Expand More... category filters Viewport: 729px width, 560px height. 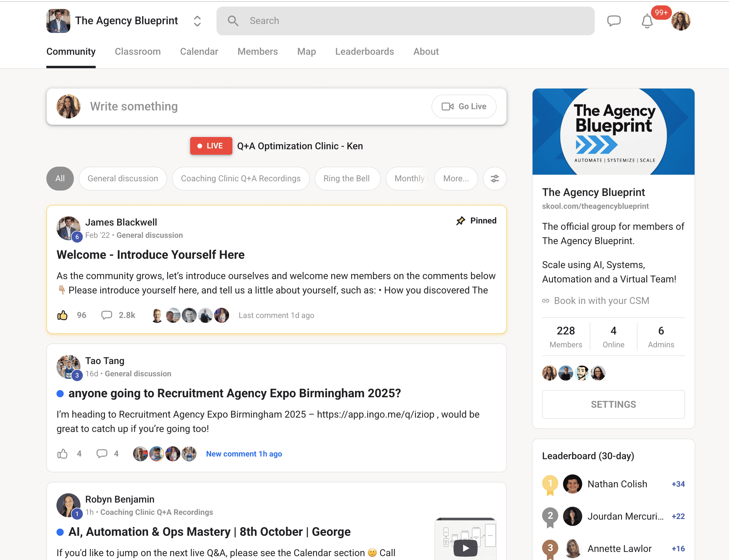coord(455,179)
